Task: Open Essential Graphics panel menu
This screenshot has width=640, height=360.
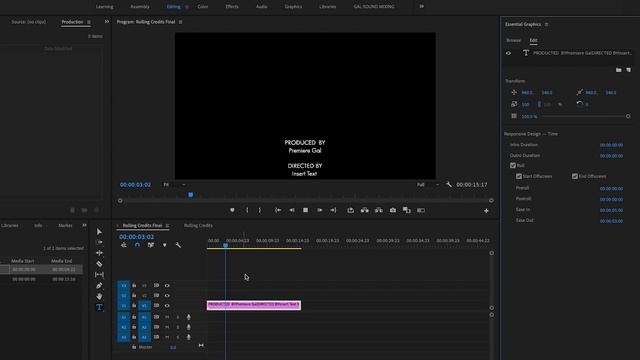Action: point(547,24)
